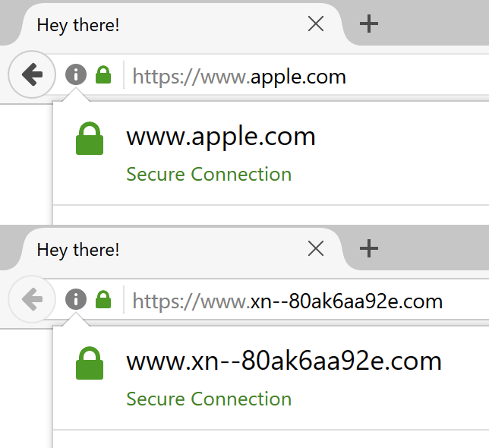Click the www.xn--80ak6aa92e.com heading in the site info popup
489x448 pixels.
point(284,361)
